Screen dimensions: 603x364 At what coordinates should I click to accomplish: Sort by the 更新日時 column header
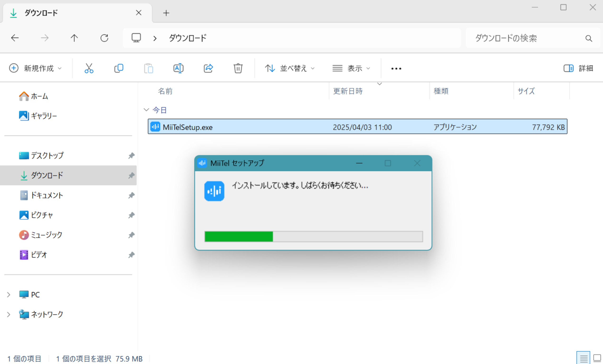click(348, 91)
